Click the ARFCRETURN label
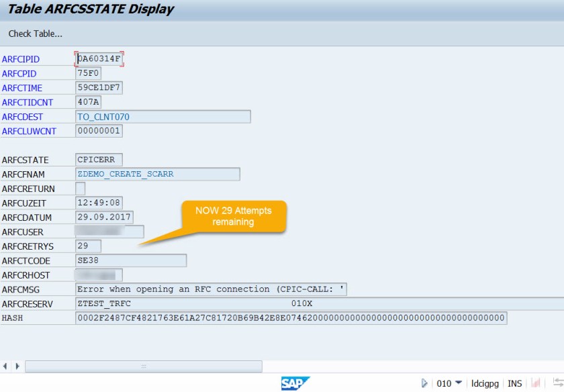 click(x=28, y=189)
